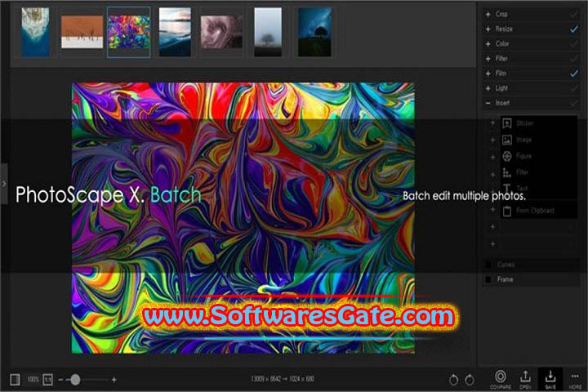Choose Text from the Insert menu

click(538, 188)
